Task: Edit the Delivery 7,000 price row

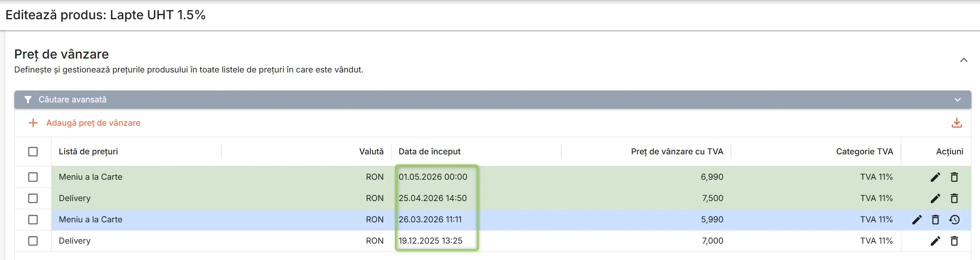Action: click(935, 241)
